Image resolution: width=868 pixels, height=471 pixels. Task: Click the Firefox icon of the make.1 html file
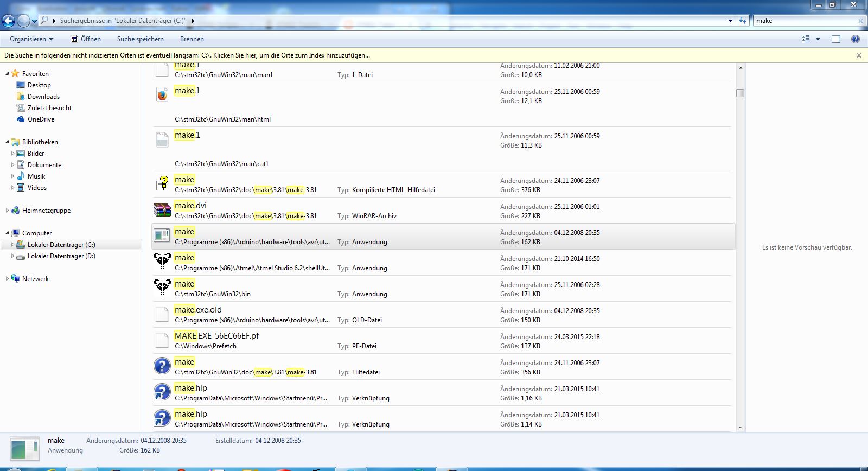pos(162,95)
